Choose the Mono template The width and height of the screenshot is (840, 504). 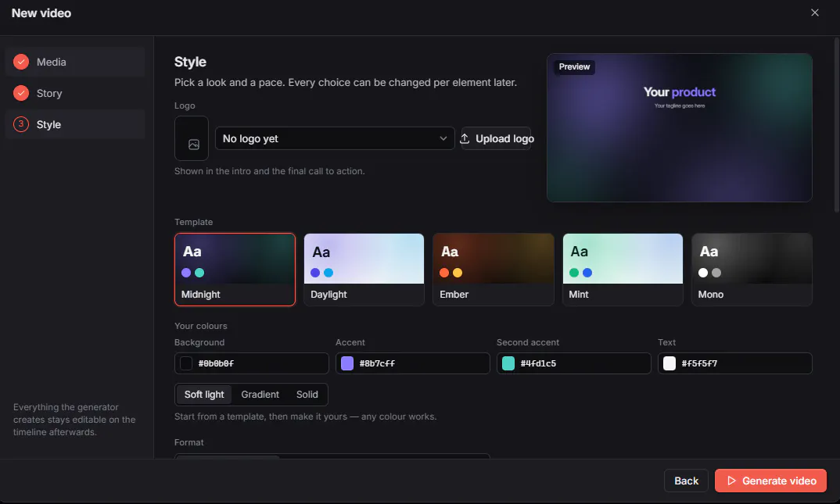(752, 270)
